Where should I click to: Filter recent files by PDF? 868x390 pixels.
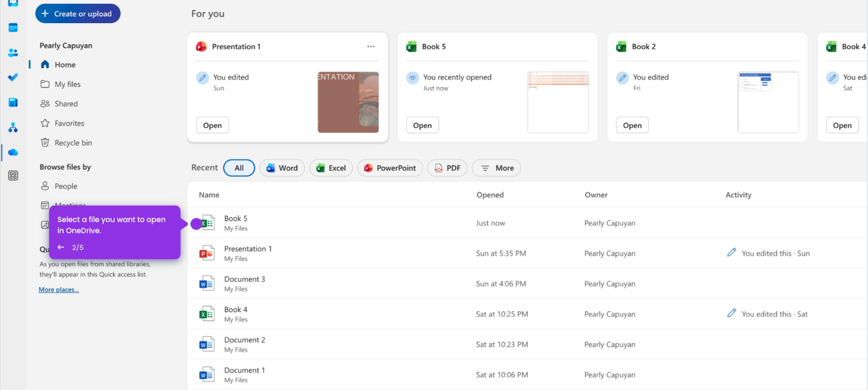pos(447,168)
